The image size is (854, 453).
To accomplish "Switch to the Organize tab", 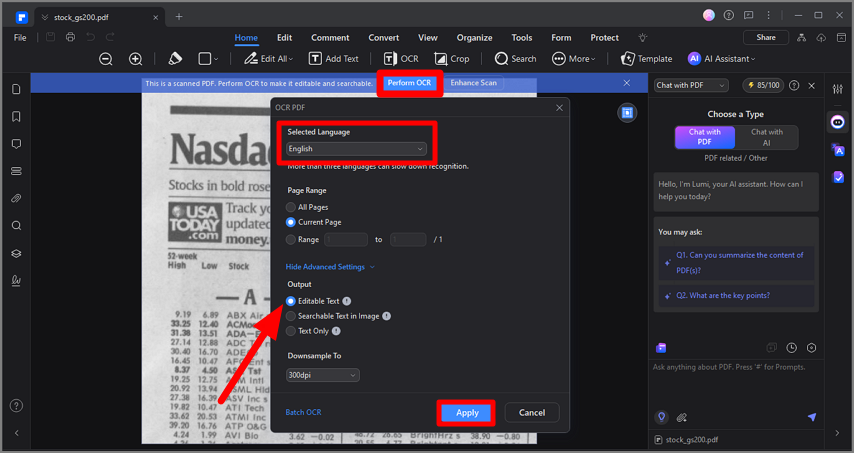I will tap(474, 38).
